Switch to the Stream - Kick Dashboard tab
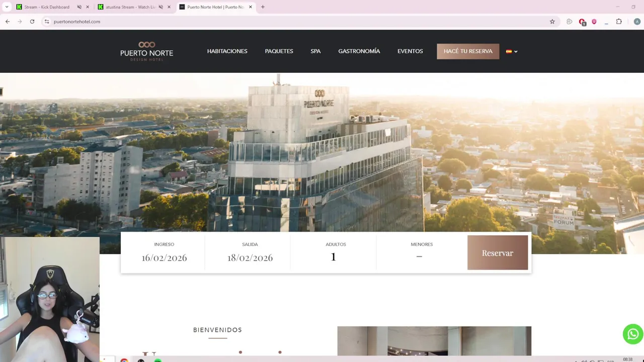Image resolution: width=644 pixels, height=362 pixels. pos(53,7)
